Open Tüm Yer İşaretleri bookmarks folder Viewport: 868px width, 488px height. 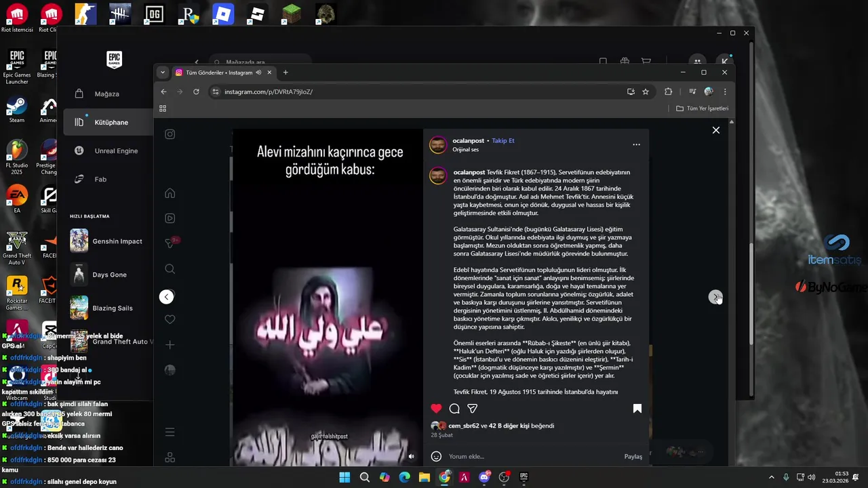[702, 108]
